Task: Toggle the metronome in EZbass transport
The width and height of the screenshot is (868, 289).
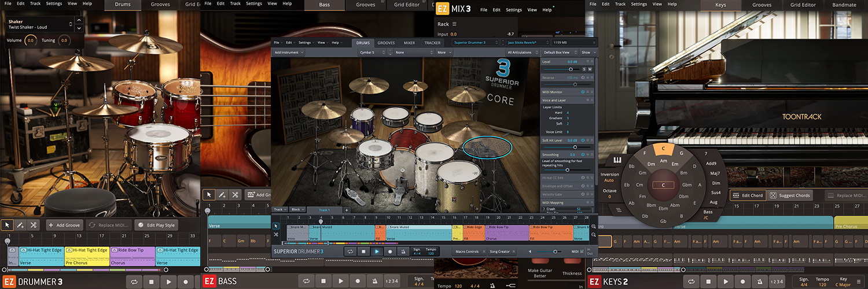Action: pyautogui.click(x=374, y=281)
